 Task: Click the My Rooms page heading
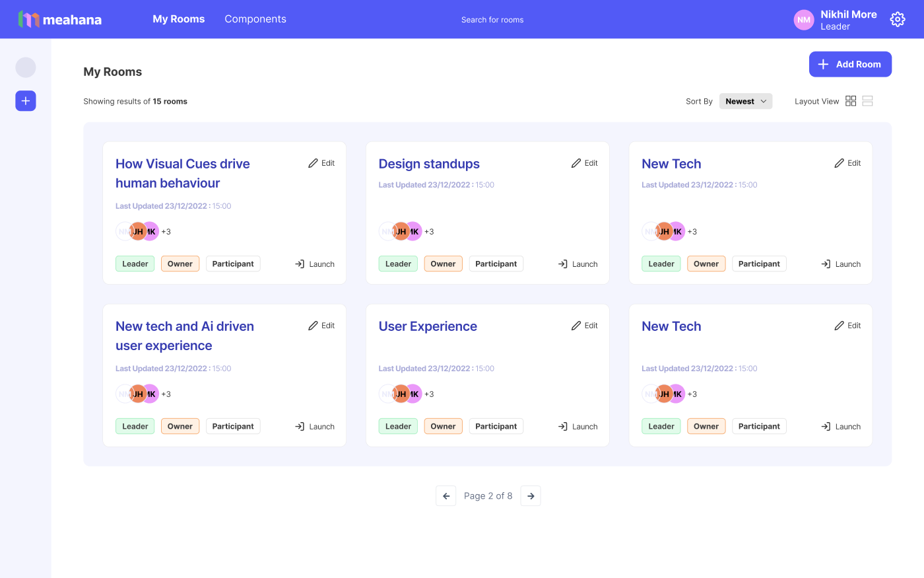[x=113, y=72]
